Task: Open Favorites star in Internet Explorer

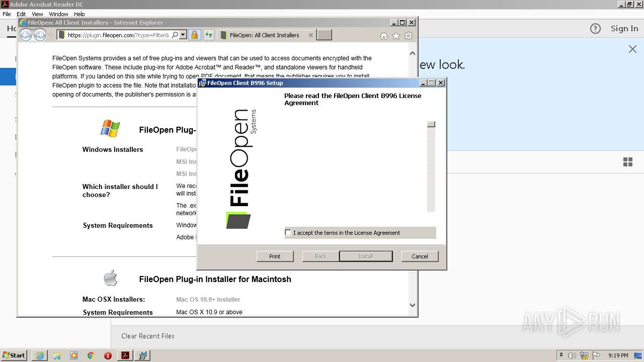Action: 396,36
